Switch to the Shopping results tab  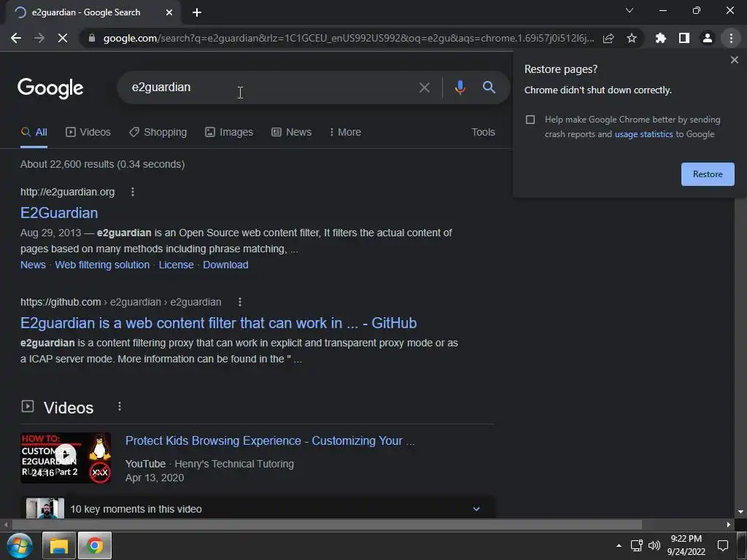158,133
